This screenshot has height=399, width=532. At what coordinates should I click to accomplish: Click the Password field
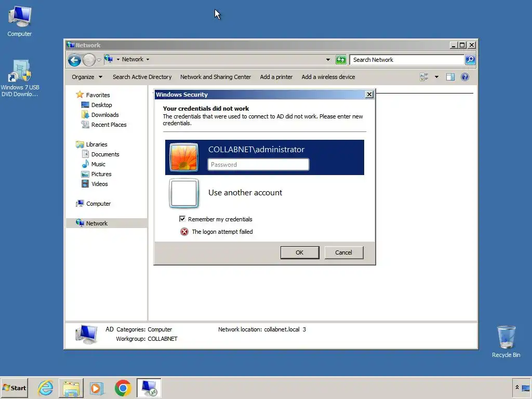coord(258,165)
